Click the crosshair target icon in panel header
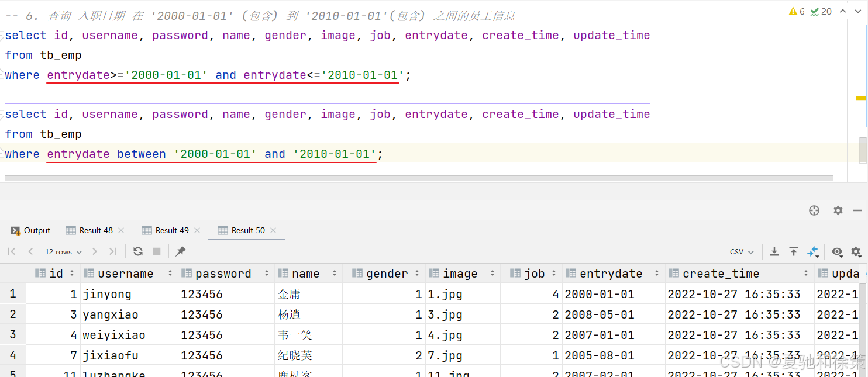Viewport: 868px width, 377px height. (x=814, y=210)
